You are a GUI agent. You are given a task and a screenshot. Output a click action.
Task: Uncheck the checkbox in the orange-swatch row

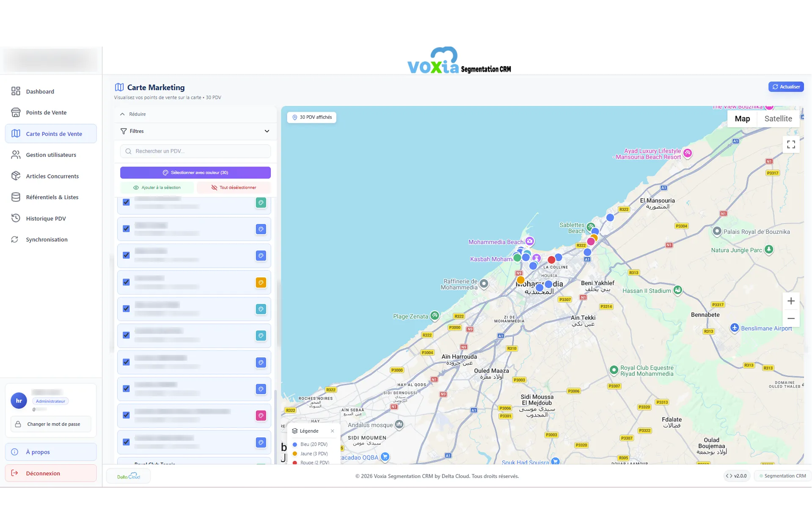[x=126, y=282]
